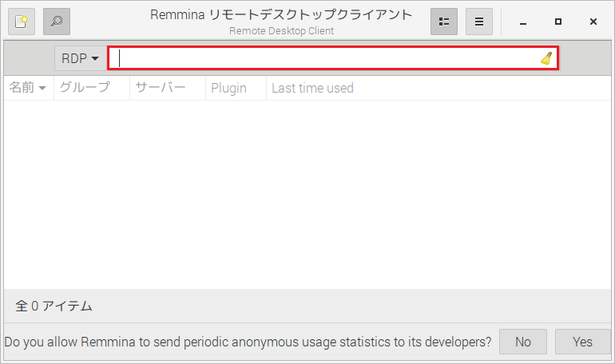This screenshot has width=615, height=364.
Task: Click the Plugin column header
Action: (229, 88)
